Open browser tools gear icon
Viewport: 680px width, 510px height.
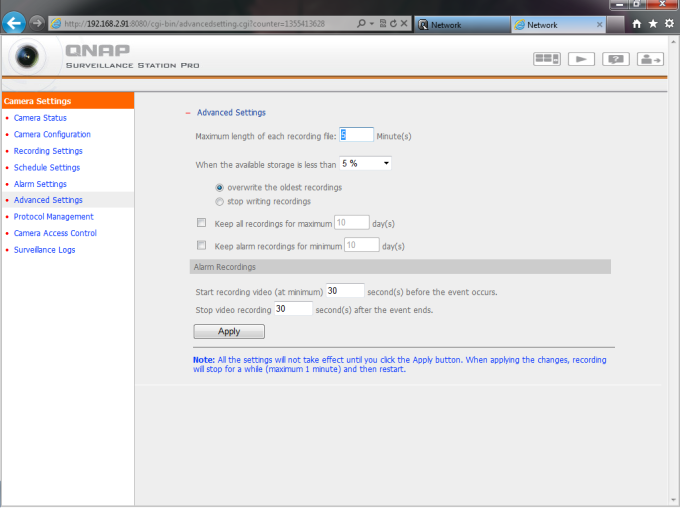coord(669,24)
